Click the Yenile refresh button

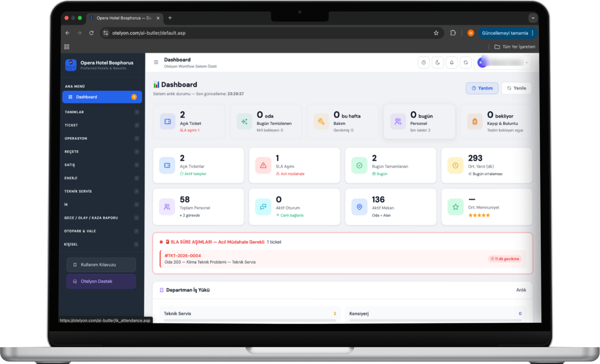pyautogui.click(x=516, y=88)
